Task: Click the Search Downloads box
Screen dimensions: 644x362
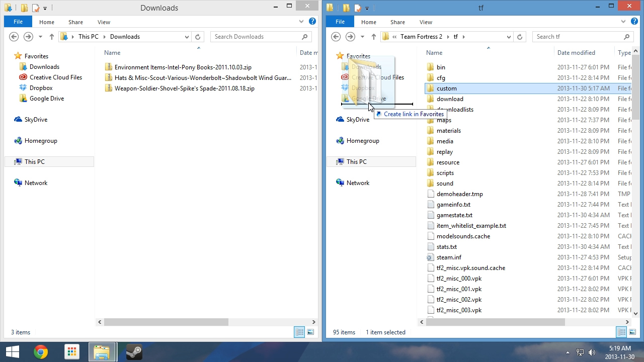Action: [261, 37]
